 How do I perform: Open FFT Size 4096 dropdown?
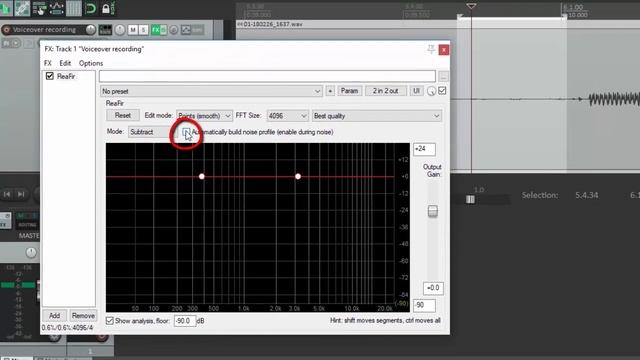pyautogui.click(x=287, y=116)
